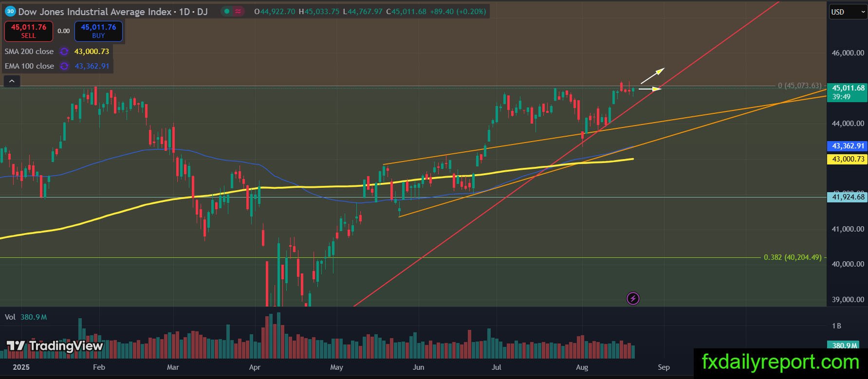Click the open price O44,922.70

275,12
